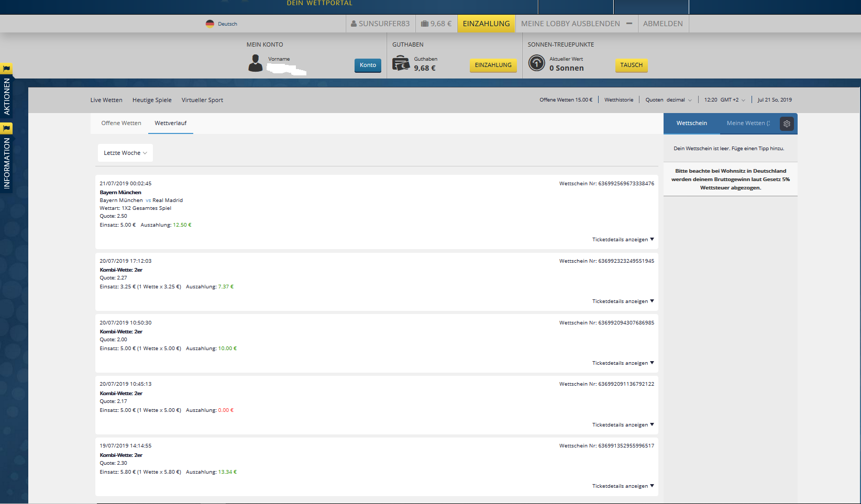This screenshot has height=504, width=861.
Task: Click the flag icon above INFORMATION
Action: pyautogui.click(x=6, y=128)
